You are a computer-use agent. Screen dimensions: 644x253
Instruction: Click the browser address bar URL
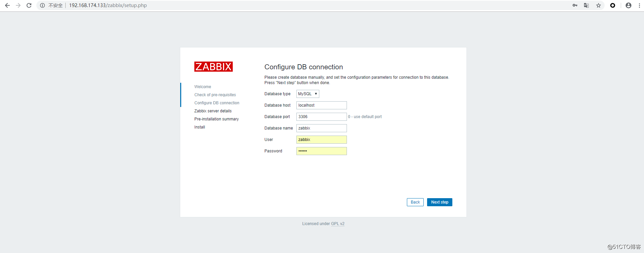tap(108, 5)
